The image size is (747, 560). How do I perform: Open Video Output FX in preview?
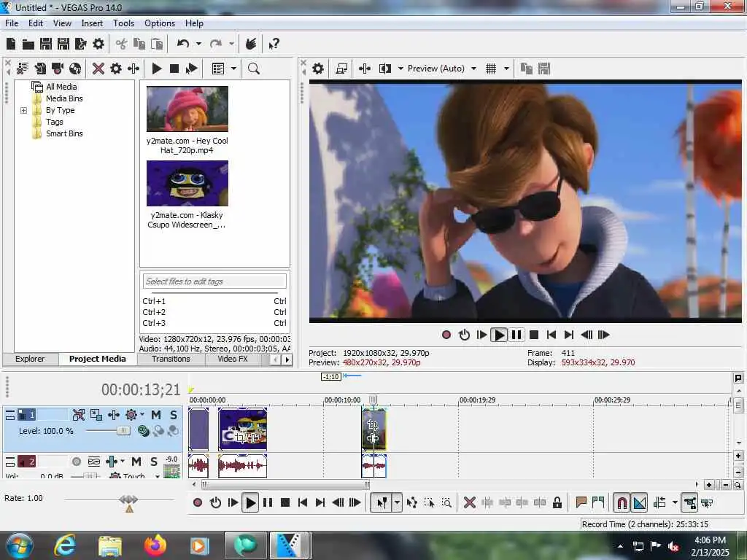pos(365,69)
